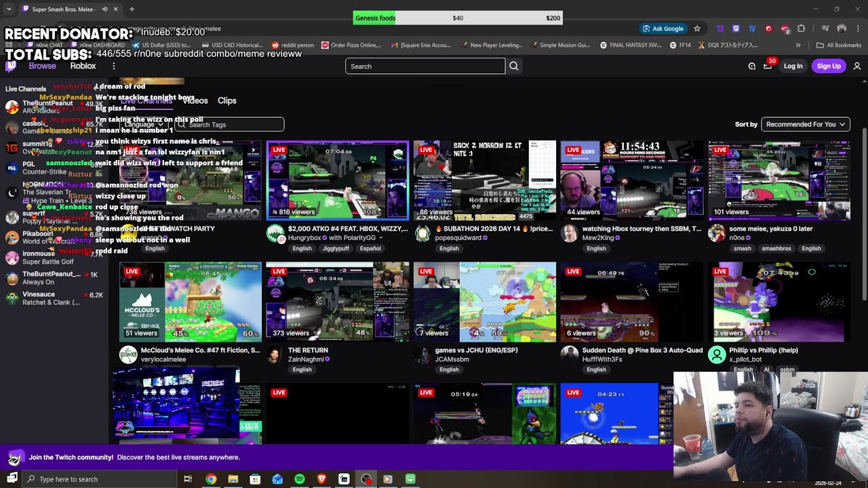The image size is (868, 488).
Task: Click the Ask Google button
Action: [663, 28]
